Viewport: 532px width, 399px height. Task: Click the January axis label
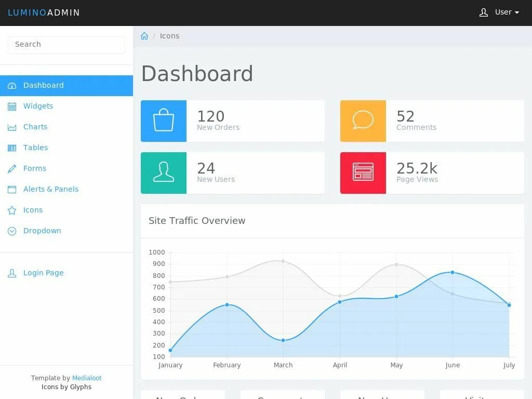[x=170, y=365]
